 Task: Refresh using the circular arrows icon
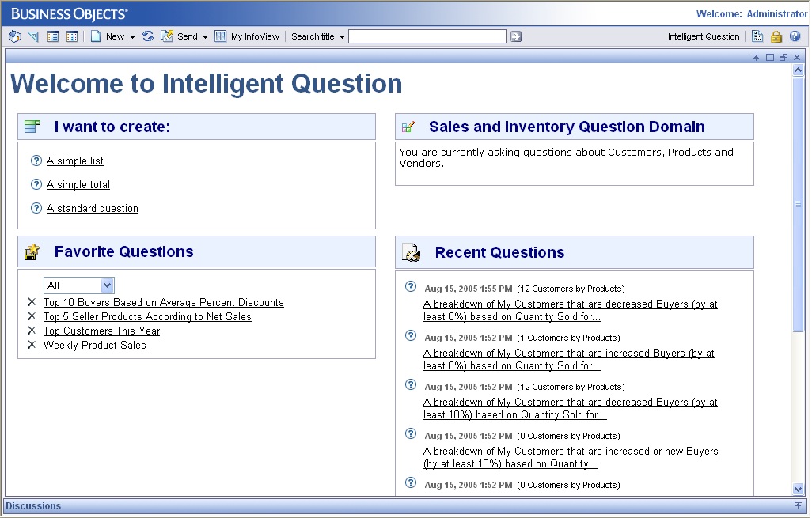click(x=148, y=36)
